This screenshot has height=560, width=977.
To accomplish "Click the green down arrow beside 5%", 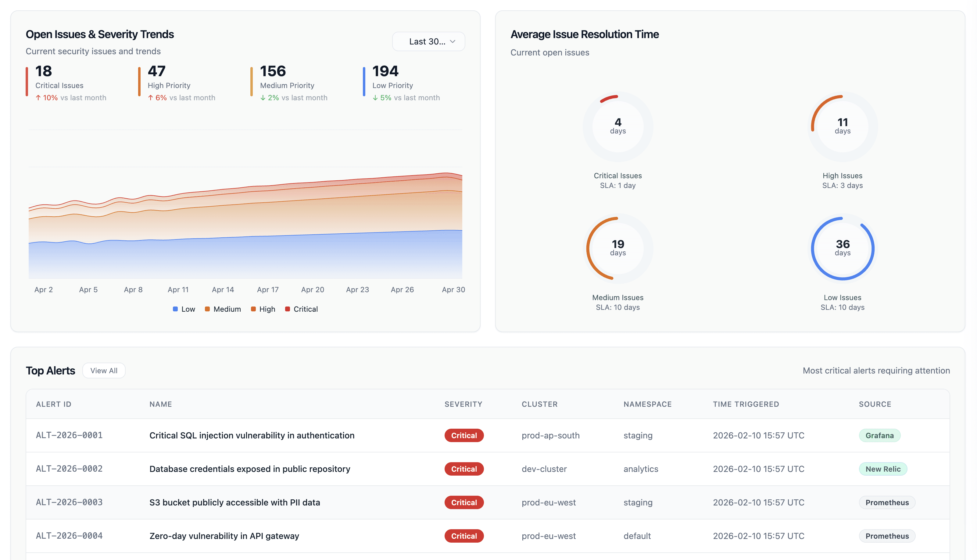I will click(x=375, y=98).
